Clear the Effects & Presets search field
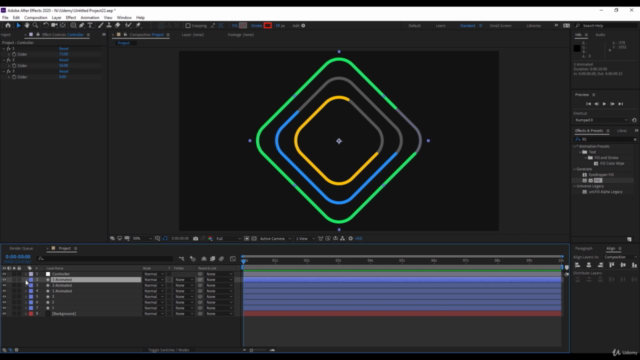The image size is (640, 360). pyautogui.click(x=635, y=140)
